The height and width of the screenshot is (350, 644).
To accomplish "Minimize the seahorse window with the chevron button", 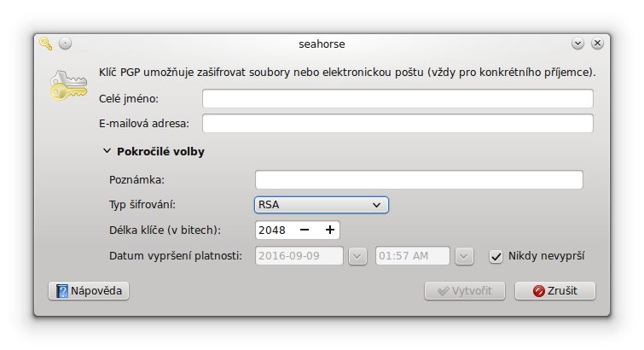I will pyautogui.click(x=577, y=44).
